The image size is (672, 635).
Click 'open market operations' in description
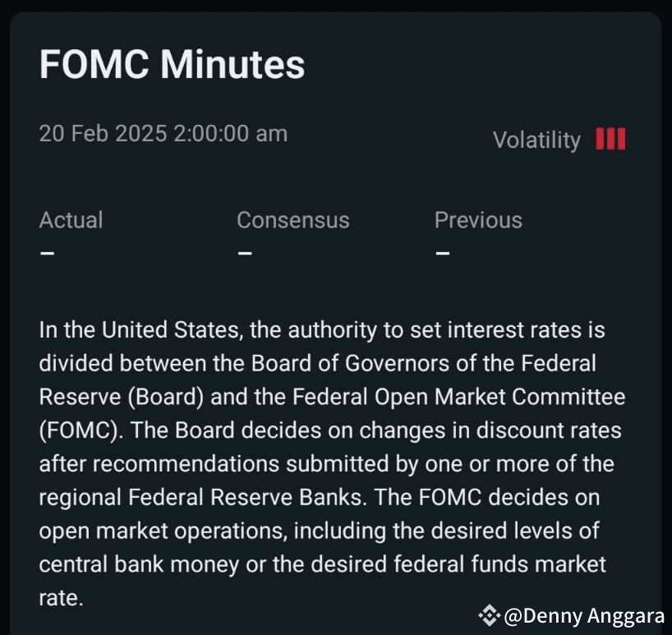pyautogui.click(x=163, y=531)
